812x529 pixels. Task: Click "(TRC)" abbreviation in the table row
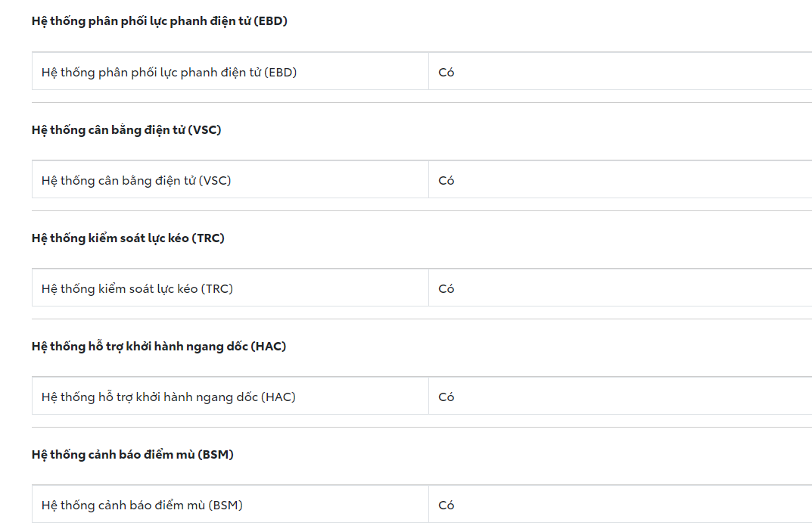(217, 289)
